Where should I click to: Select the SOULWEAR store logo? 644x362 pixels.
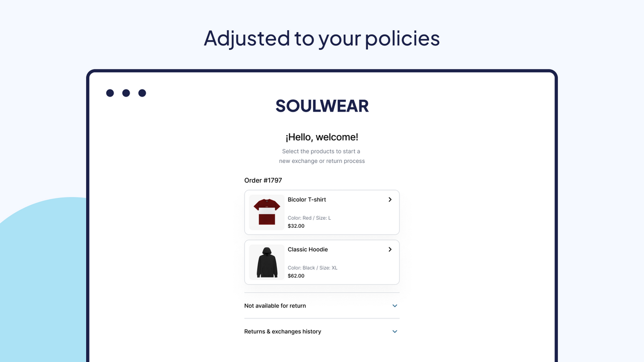coord(321,106)
